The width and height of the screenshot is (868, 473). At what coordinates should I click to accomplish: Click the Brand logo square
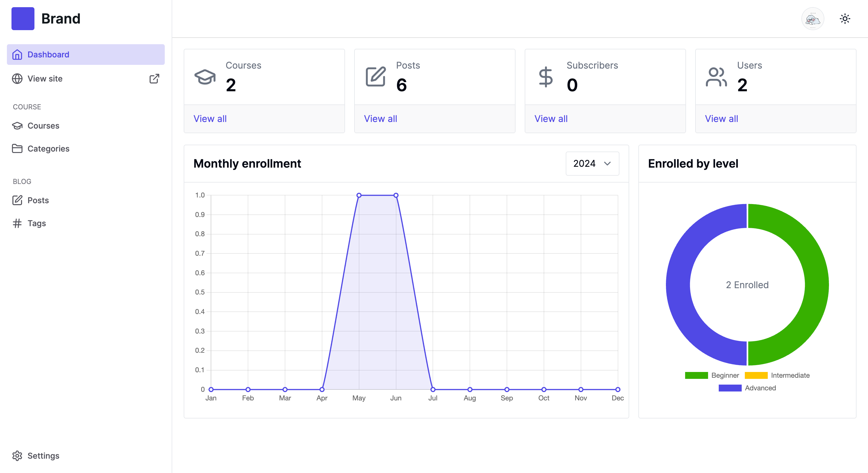(x=23, y=19)
